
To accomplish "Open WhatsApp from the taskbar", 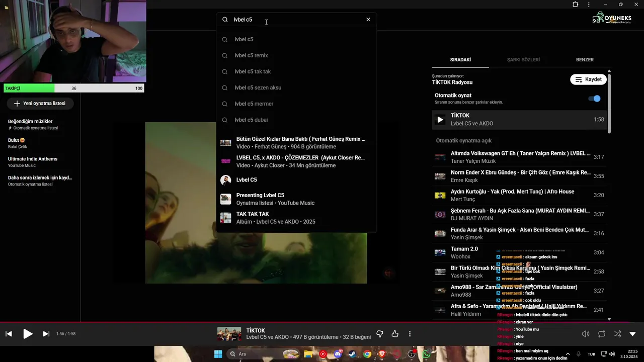I will (427, 354).
